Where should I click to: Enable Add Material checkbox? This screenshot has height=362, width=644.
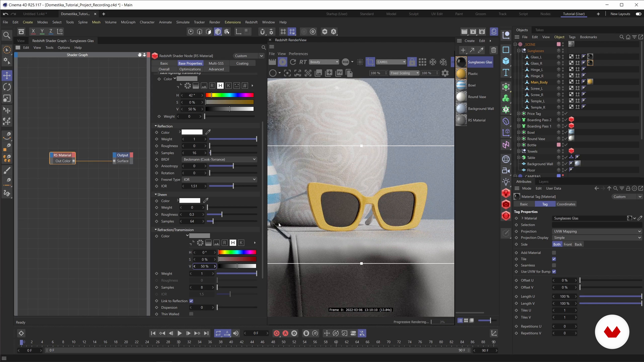coord(554,253)
